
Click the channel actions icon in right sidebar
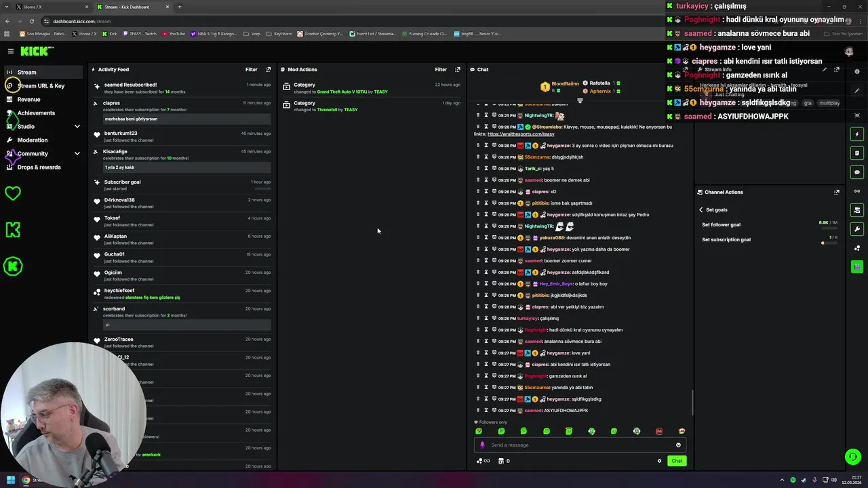pos(857,210)
